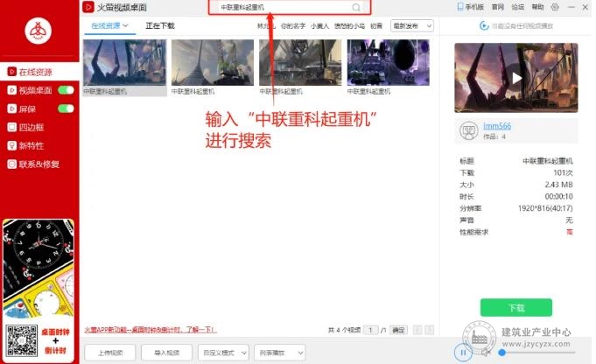Select the highlighted crane video thumbnail

(x=124, y=62)
